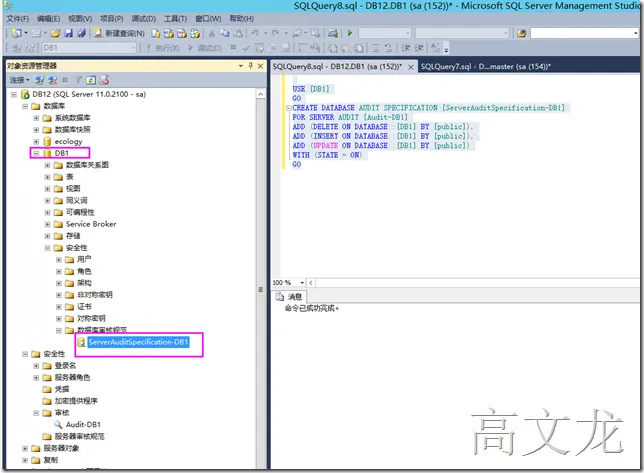Cut selection with the scissors icon

tap(212, 33)
